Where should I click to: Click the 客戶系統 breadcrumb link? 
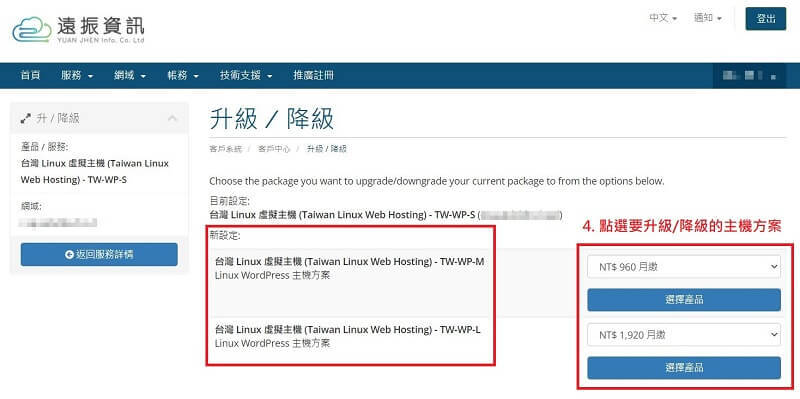[226, 149]
